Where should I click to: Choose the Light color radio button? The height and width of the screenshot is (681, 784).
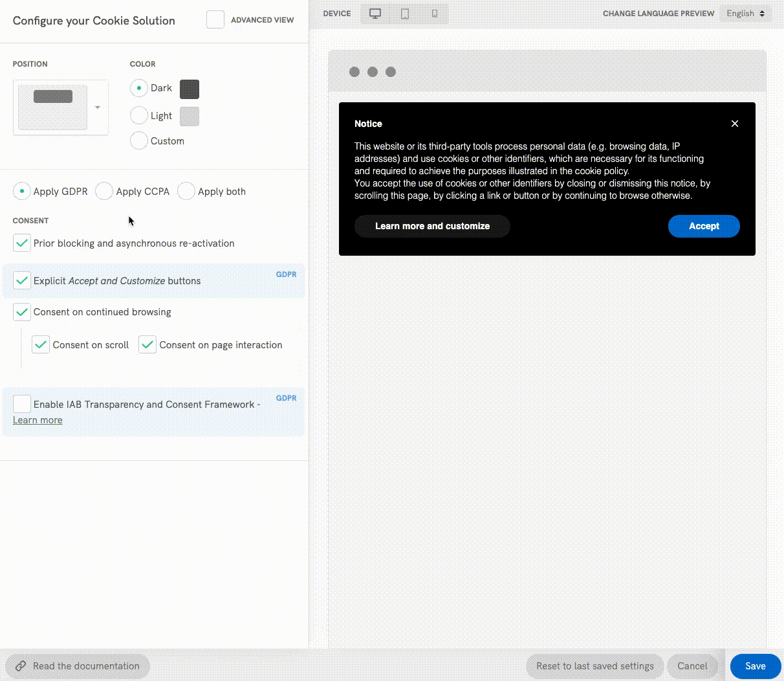click(x=139, y=116)
